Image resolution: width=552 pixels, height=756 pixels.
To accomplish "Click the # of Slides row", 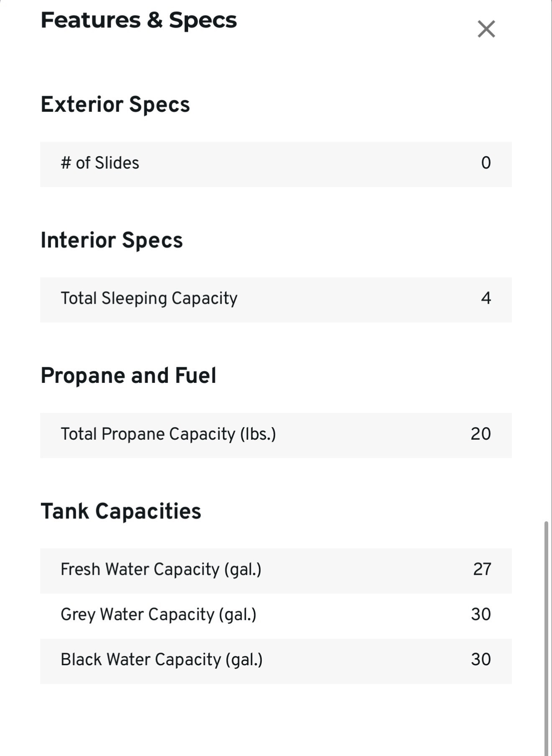I will (x=276, y=164).
